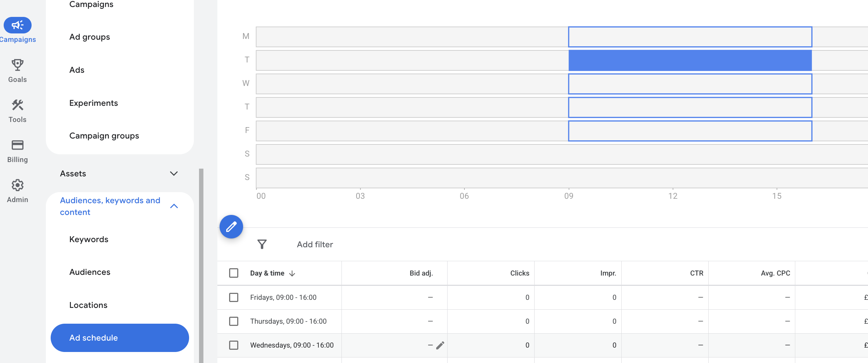868x363 pixels.
Task: Open Keywords in sidebar
Action: click(89, 239)
